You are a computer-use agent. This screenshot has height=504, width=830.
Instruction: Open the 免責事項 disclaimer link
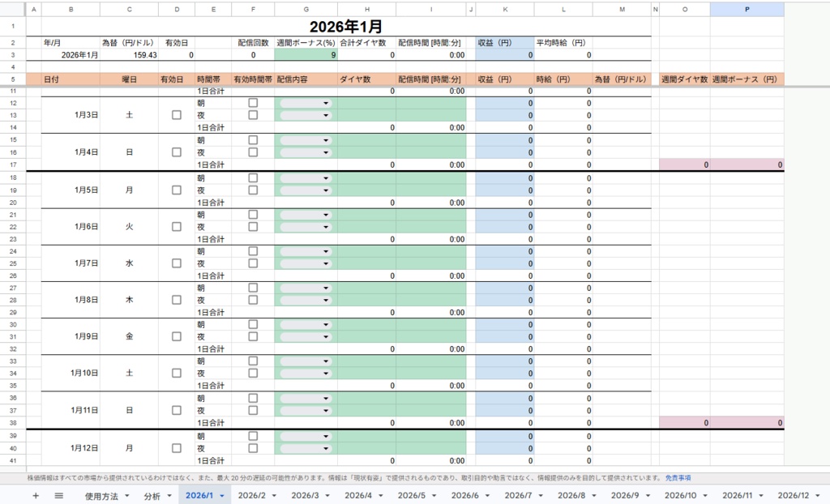678,478
